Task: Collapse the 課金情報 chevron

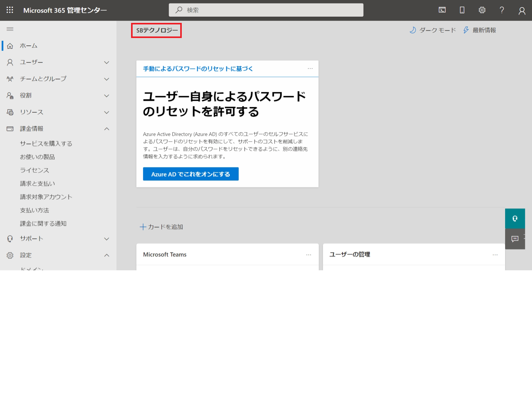Action: [x=107, y=129]
